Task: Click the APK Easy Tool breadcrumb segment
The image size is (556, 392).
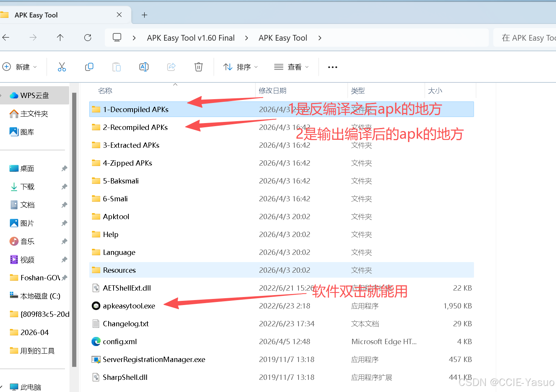Action: (283, 38)
